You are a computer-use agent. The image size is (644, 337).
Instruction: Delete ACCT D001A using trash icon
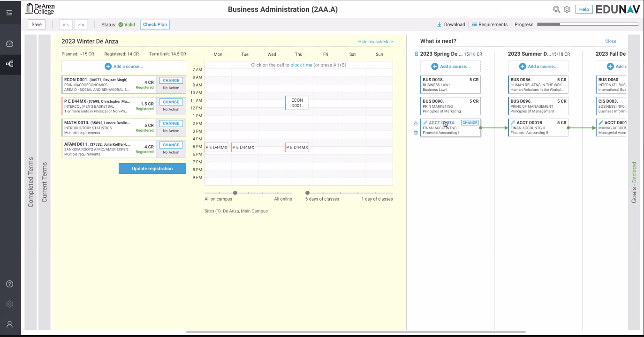[416, 133]
